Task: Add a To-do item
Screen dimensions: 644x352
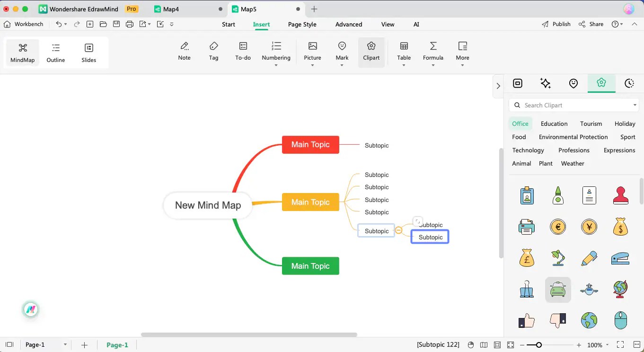Action: [x=243, y=51]
